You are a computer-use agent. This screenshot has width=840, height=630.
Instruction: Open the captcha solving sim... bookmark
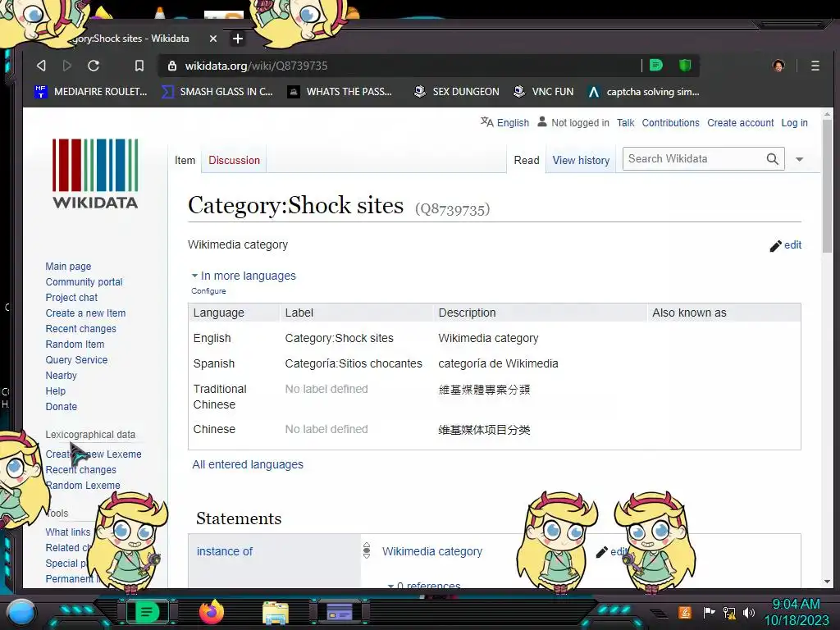point(643,92)
